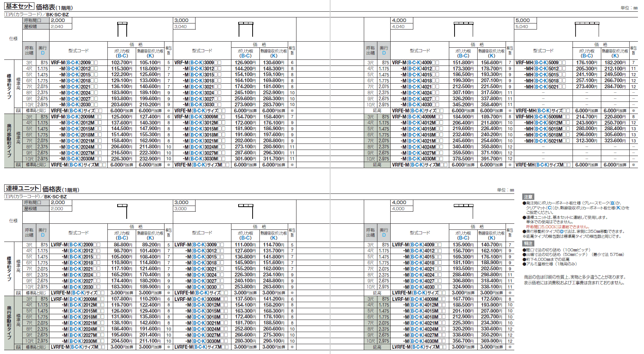644x354 pixels.
Task: Click the 369,900円 price cell
Action: pos(491,341)
